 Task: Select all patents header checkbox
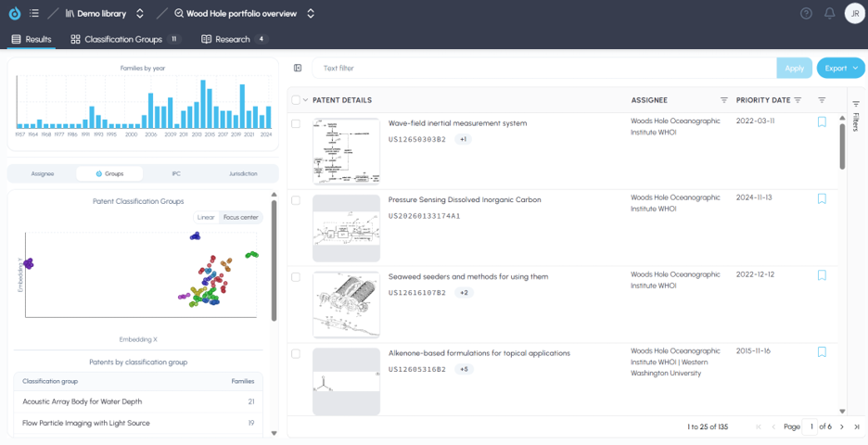point(296,100)
